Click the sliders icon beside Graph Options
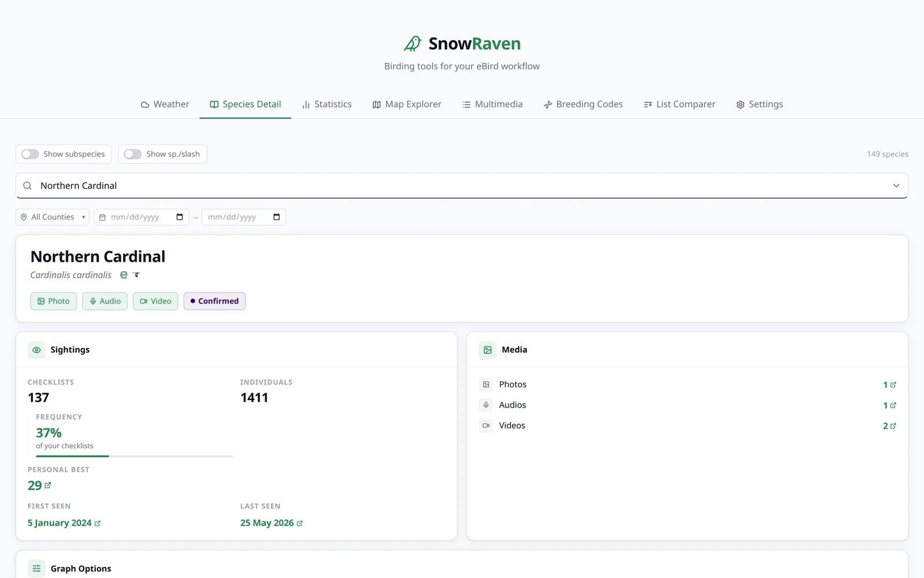This screenshot has height=578, width=924. coord(36,569)
